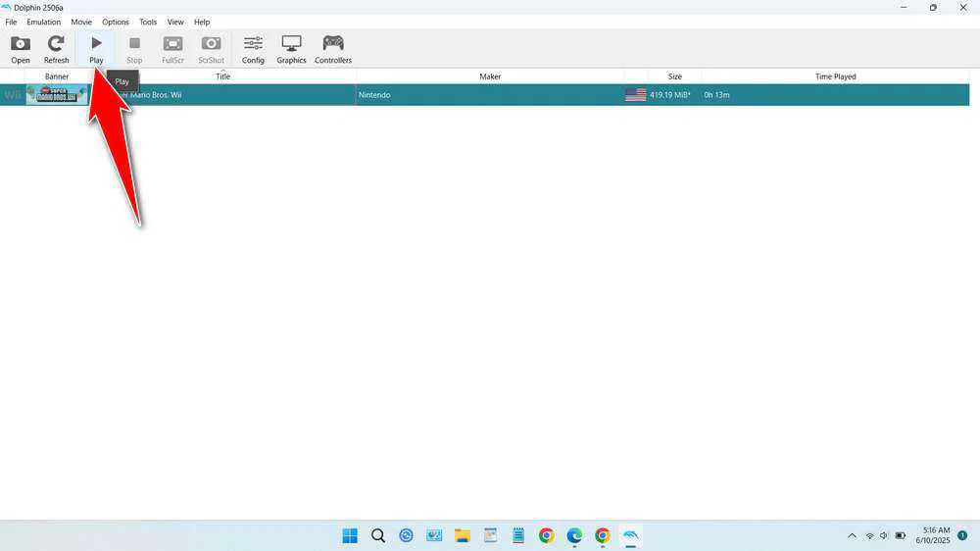
Task: Open the Controllers settings icon
Action: click(x=333, y=49)
